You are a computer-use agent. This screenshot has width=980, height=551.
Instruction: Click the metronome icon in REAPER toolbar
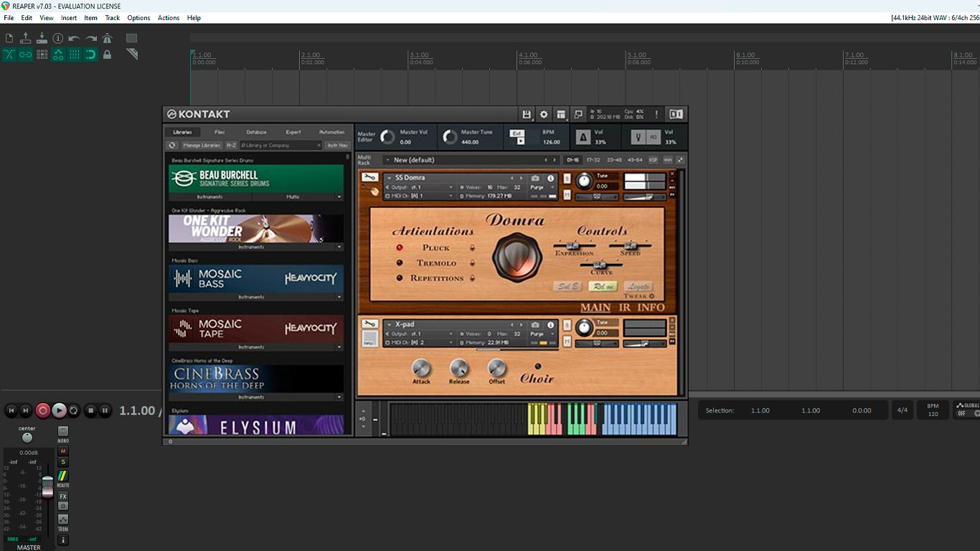click(x=108, y=38)
